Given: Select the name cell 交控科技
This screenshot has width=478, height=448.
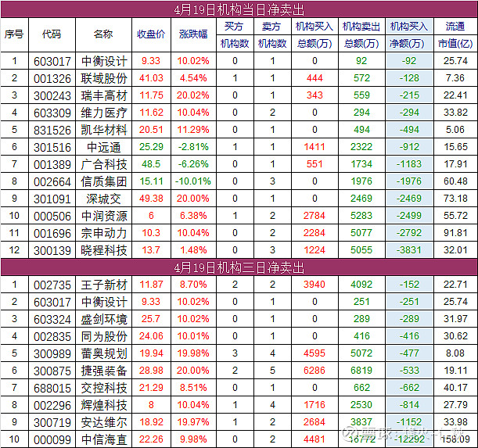Looking at the screenshot, I should point(104,389).
